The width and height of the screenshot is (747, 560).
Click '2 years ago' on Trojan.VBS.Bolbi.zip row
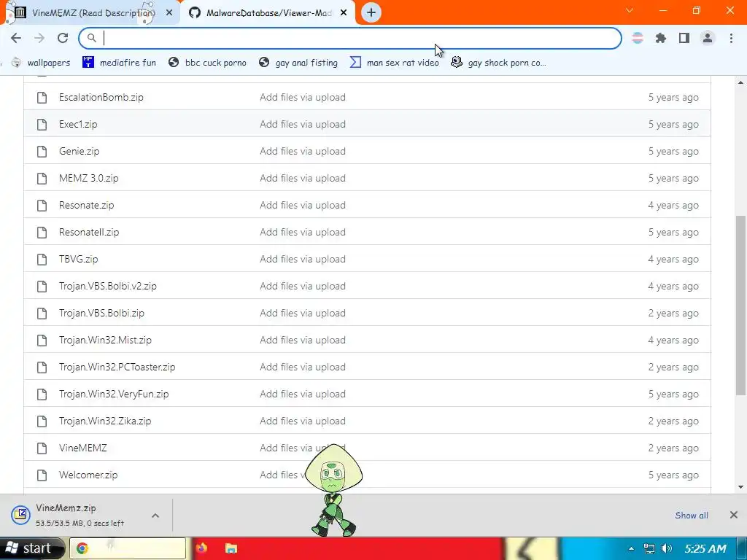pos(673,313)
